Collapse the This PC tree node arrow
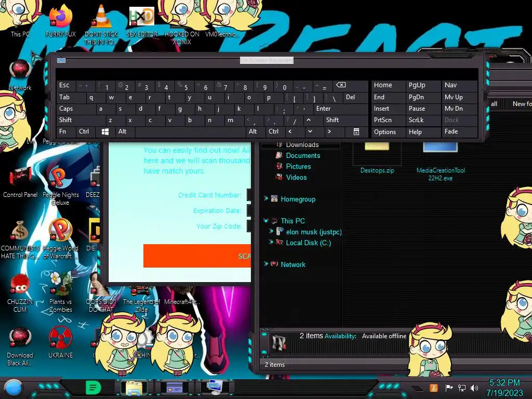The height and width of the screenshot is (399, 532). coord(265,220)
